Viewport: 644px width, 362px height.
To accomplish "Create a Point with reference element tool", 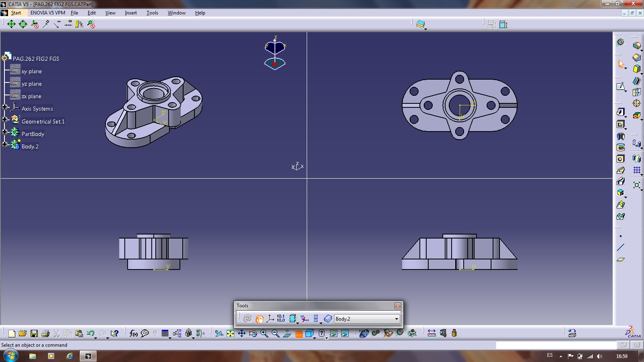I will coord(621,236).
